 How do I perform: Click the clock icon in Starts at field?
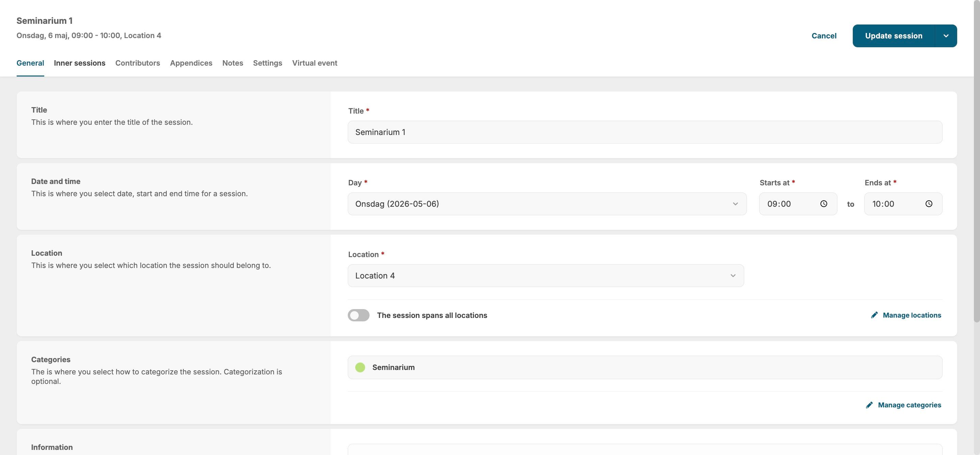(x=823, y=204)
